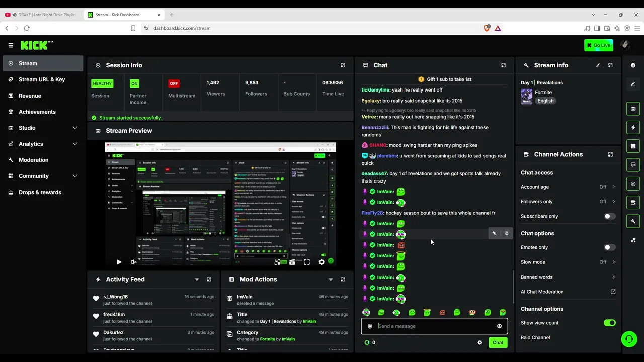Image resolution: width=644 pixels, height=362 pixels.
Task: Pin the hovered ImVain chat message
Action: tap(494, 233)
